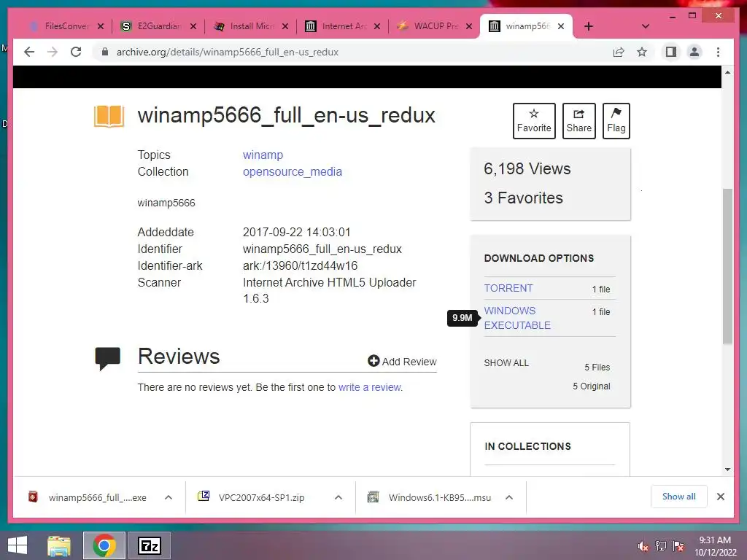Close the downloads bar
This screenshot has height=560, width=747.
point(720,497)
